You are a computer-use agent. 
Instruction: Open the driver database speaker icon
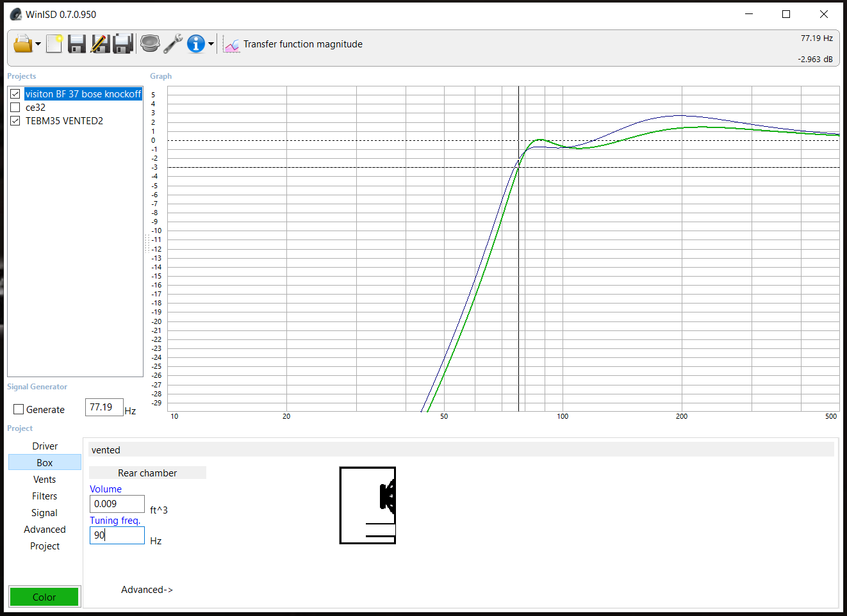[x=150, y=44]
